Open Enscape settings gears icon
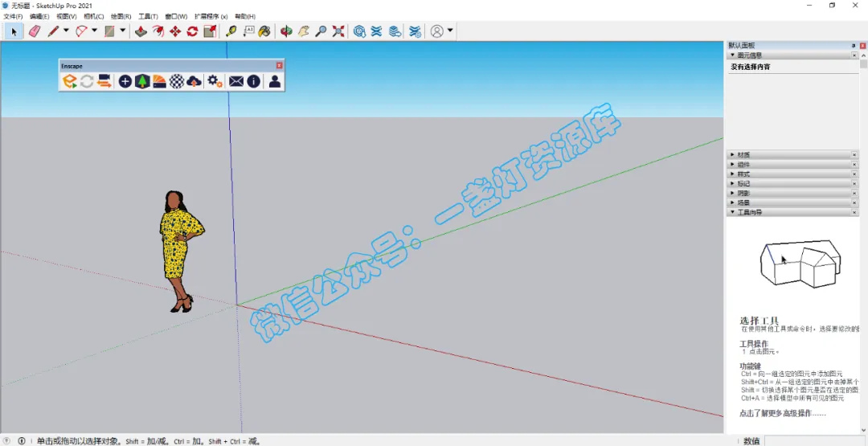 215,82
